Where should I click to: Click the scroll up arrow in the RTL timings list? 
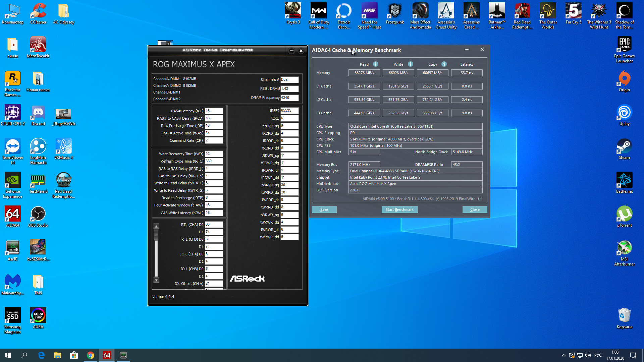[x=156, y=227]
